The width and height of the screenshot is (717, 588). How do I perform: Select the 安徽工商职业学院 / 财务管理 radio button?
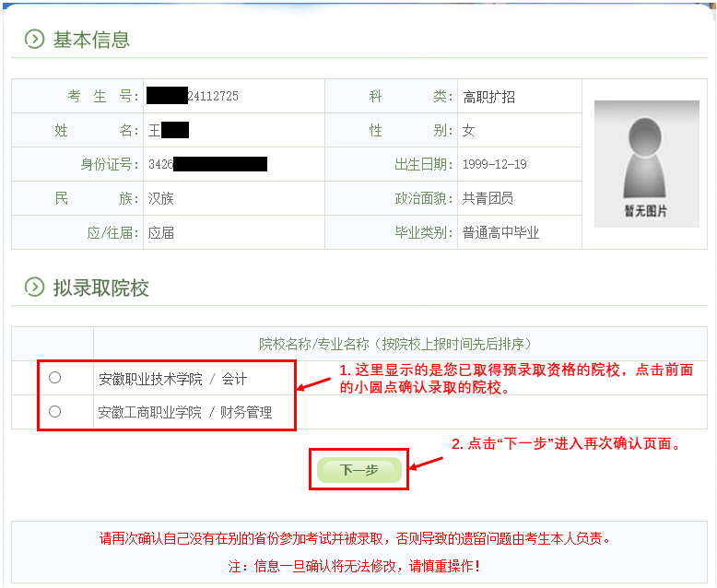tap(55, 411)
